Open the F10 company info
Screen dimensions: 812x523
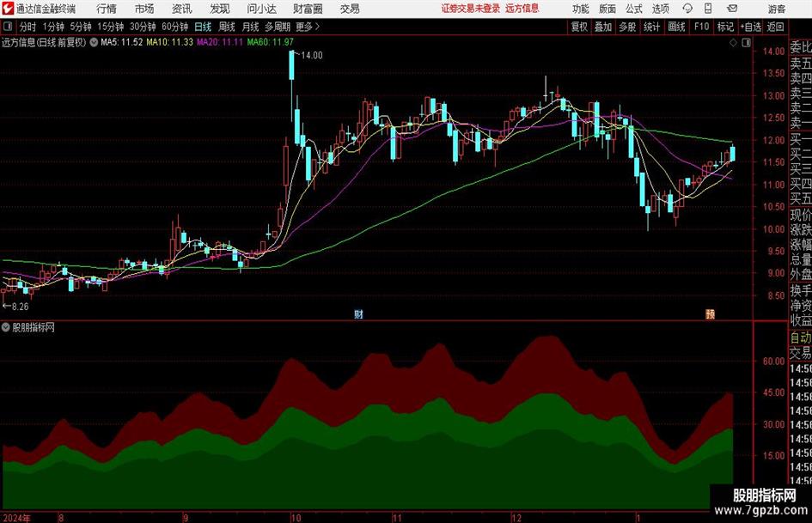[701, 27]
